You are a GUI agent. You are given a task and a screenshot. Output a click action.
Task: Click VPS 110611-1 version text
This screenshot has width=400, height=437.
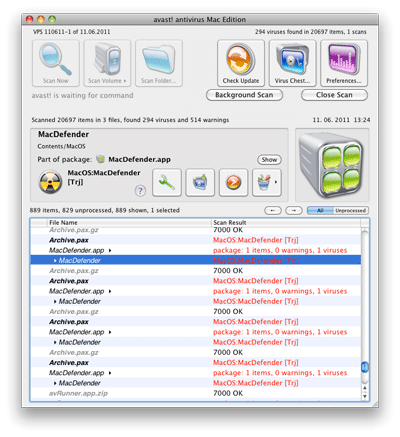pyautogui.click(x=71, y=32)
